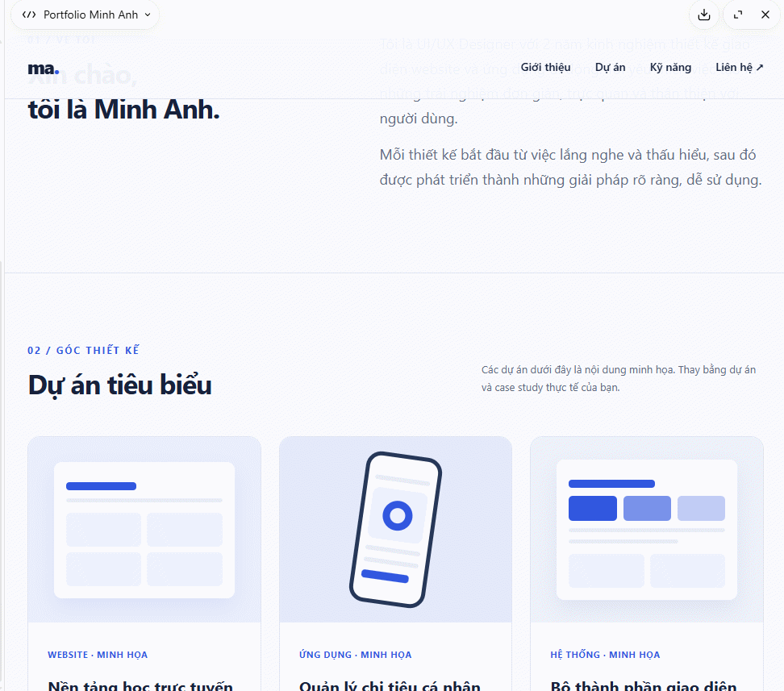784x691 pixels.
Task: Open the design system components thumbnail
Action: coord(647,530)
